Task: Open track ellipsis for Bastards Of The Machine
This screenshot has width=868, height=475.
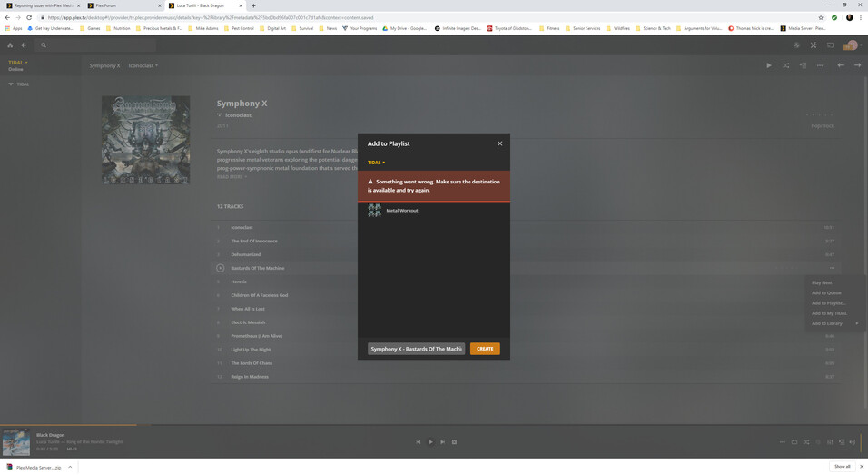Action: click(x=832, y=268)
